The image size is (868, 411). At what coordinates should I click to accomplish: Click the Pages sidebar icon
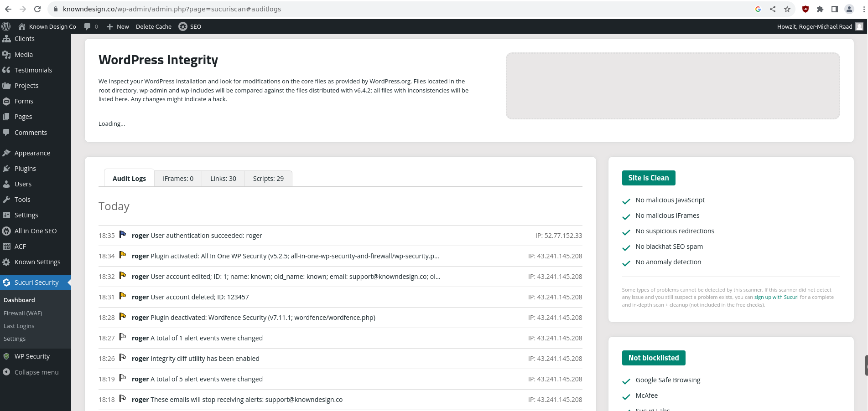point(6,117)
